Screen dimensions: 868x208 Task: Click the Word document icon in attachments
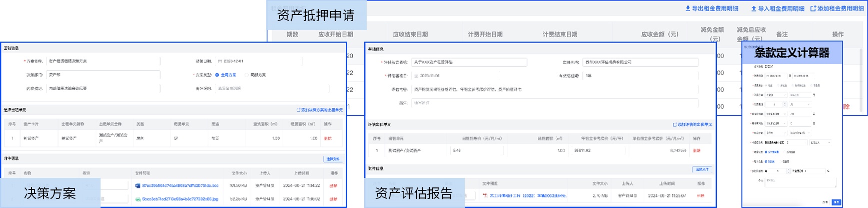tap(138, 185)
